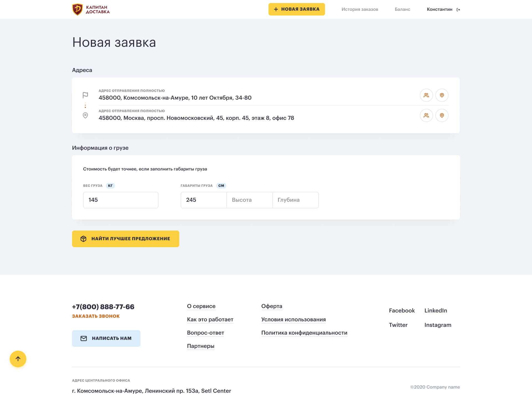This screenshot has width=532, height=406.
Task: Click the logout icon next to Константин
Action: pos(458,10)
